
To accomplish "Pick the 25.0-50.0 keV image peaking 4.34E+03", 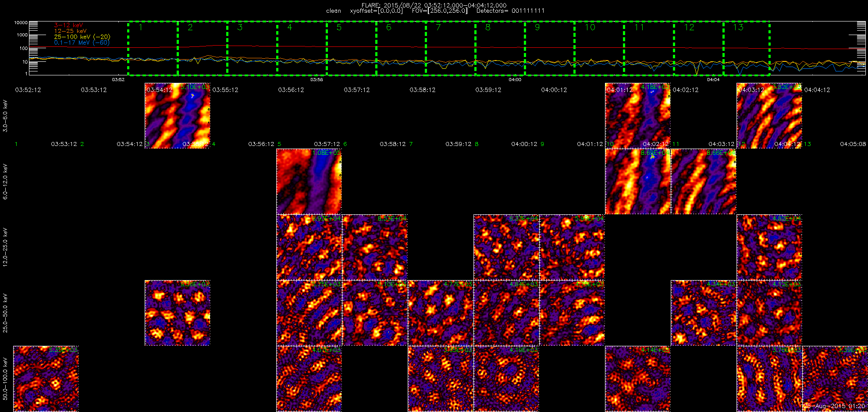I will [704, 313].
